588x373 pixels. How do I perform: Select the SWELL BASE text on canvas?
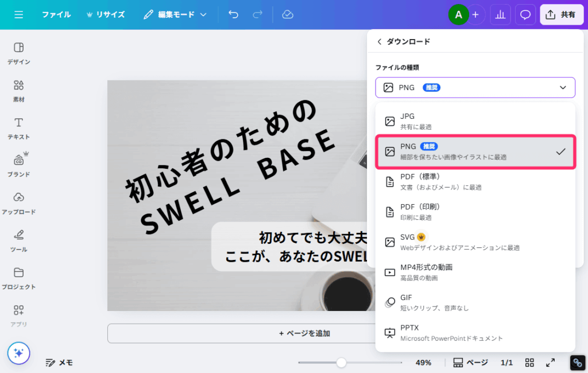238,181
